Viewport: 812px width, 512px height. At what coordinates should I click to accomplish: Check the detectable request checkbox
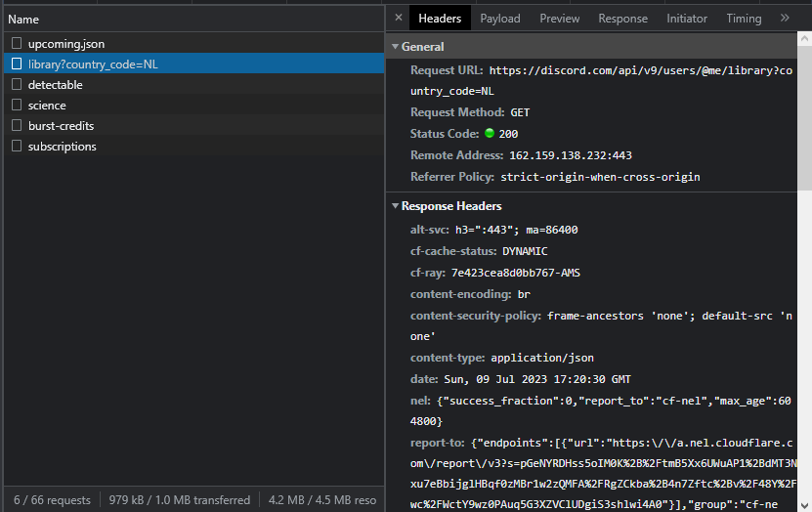[17, 85]
